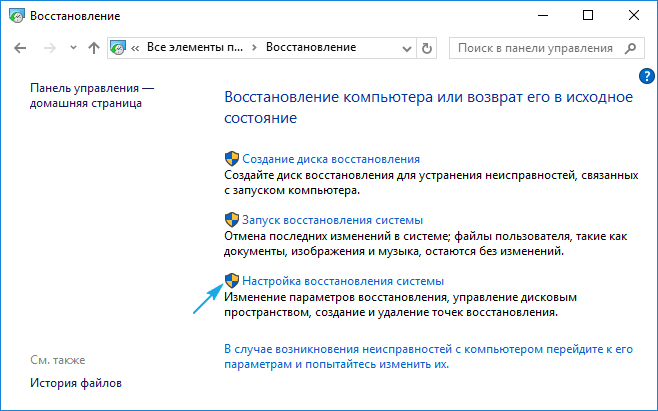Click the back navigation arrow
This screenshot has width=658, height=411.
point(22,48)
